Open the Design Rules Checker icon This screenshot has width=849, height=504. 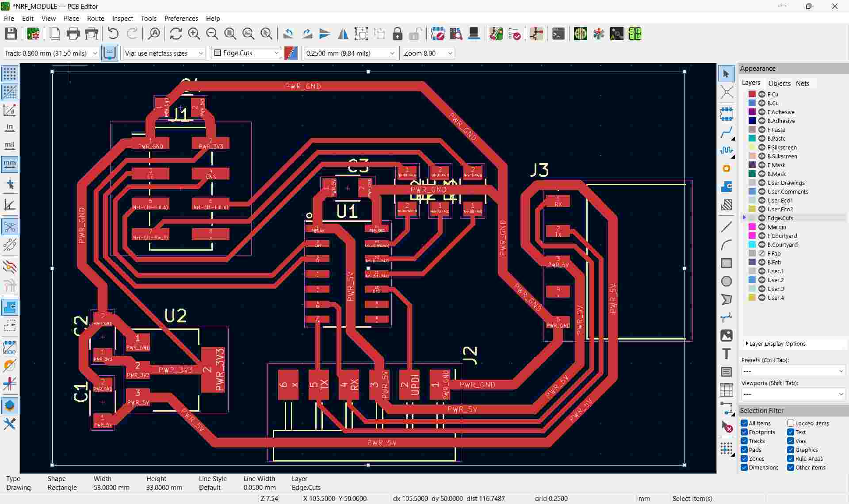(515, 34)
